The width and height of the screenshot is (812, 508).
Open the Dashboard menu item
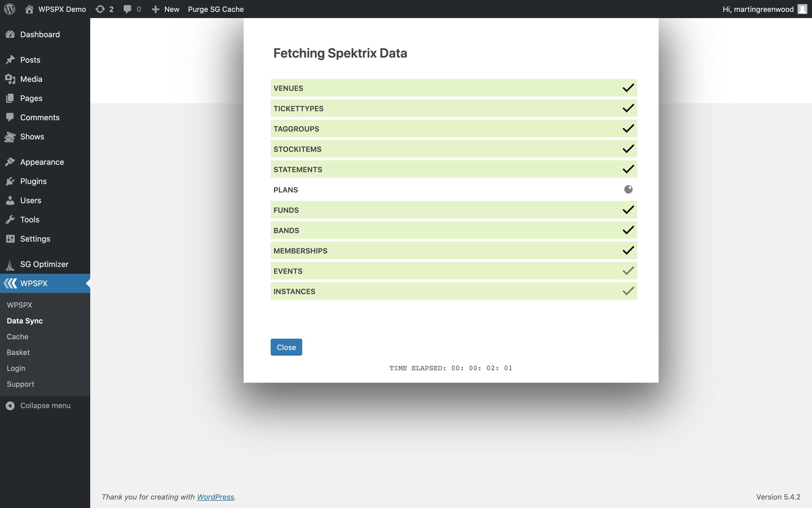tap(45, 34)
